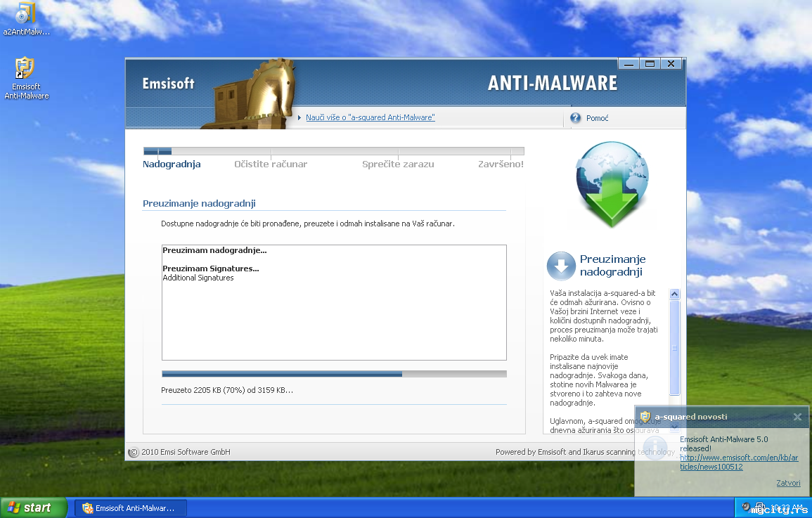Click the Emsisoft Anti-Malware 5.0 released! text
This screenshot has height=518, width=812.
pos(724,444)
